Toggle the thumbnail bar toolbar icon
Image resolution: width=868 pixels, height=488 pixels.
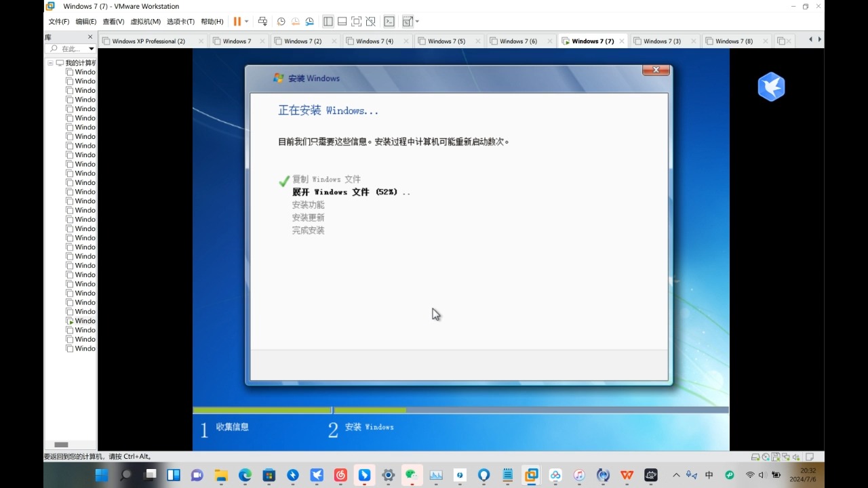coord(342,22)
